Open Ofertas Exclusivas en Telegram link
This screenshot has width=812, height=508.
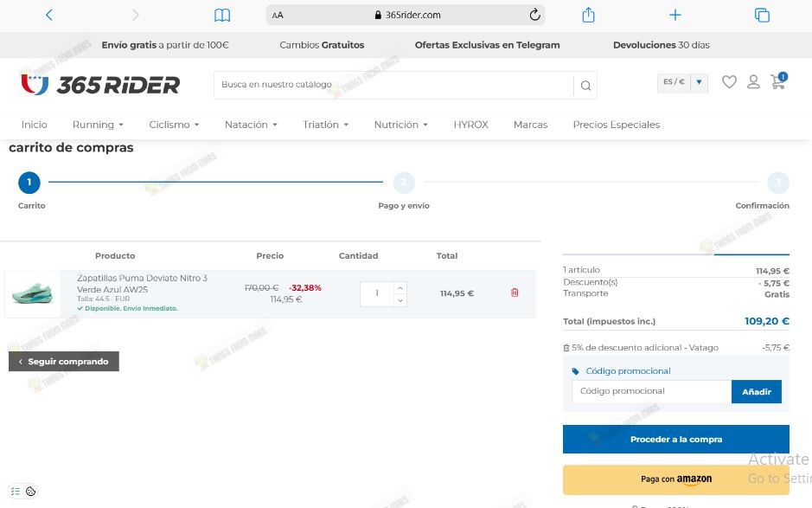pos(487,44)
